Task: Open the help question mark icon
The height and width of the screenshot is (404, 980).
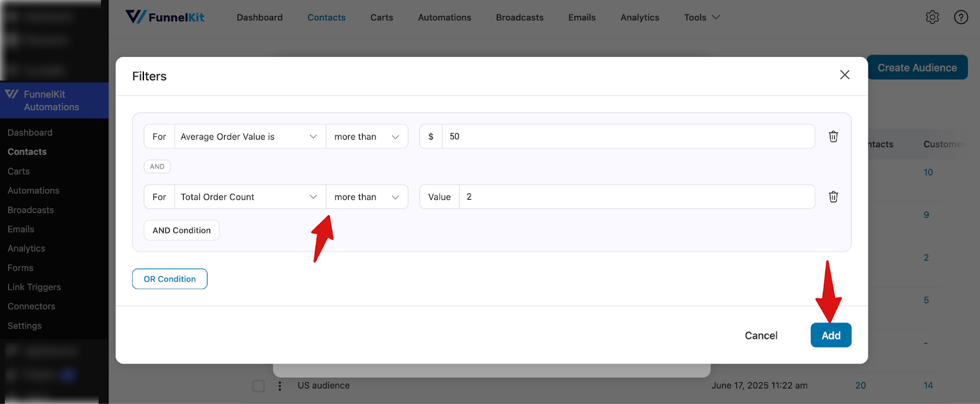Action: click(961, 17)
